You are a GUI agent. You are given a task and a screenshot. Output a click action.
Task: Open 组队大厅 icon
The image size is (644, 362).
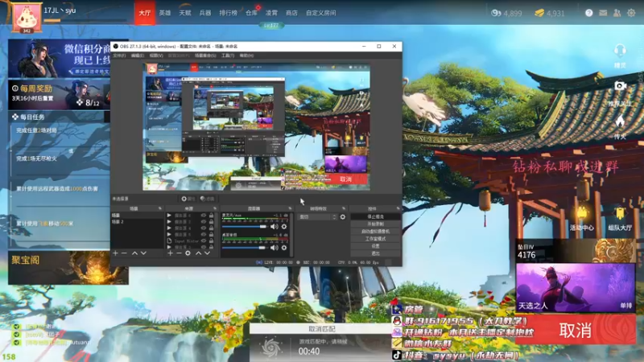click(x=620, y=213)
